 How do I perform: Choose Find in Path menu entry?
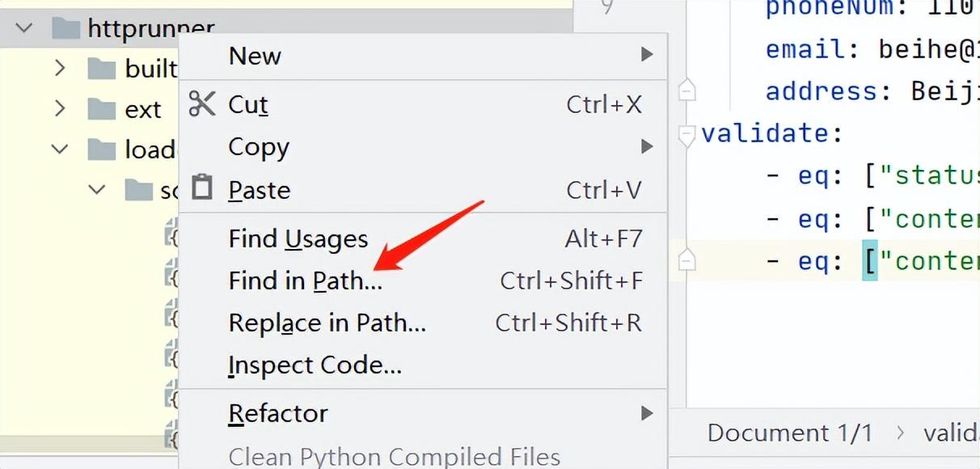coord(306,281)
